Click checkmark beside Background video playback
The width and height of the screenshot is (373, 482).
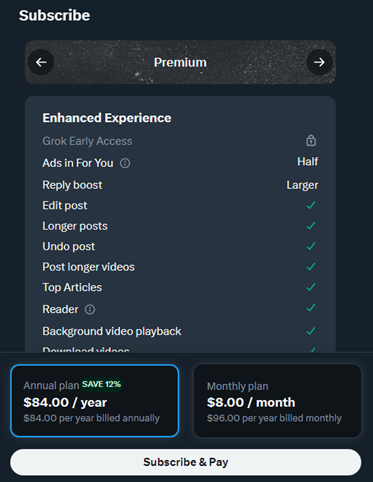[311, 331]
